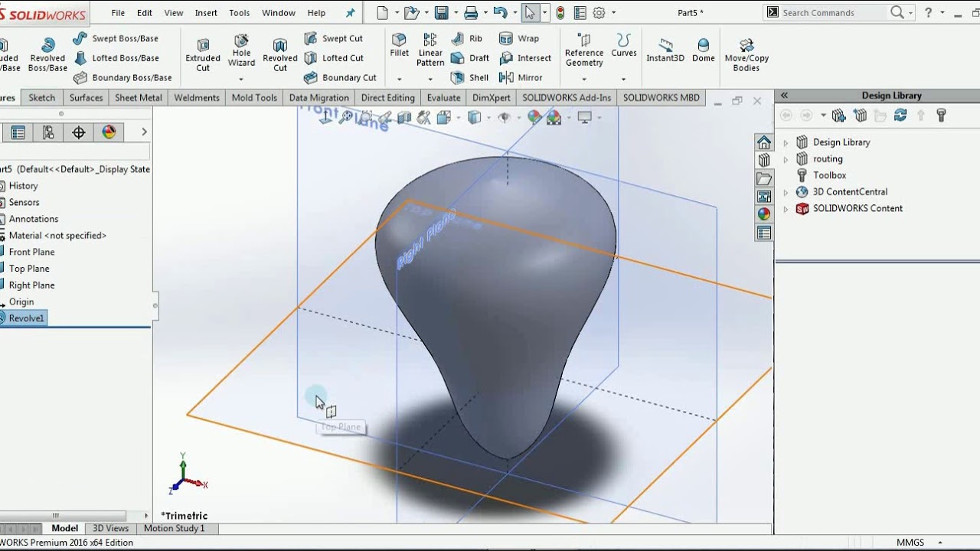The image size is (980, 551).
Task: Save the document with the floppy icon
Action: coord(441,12)
